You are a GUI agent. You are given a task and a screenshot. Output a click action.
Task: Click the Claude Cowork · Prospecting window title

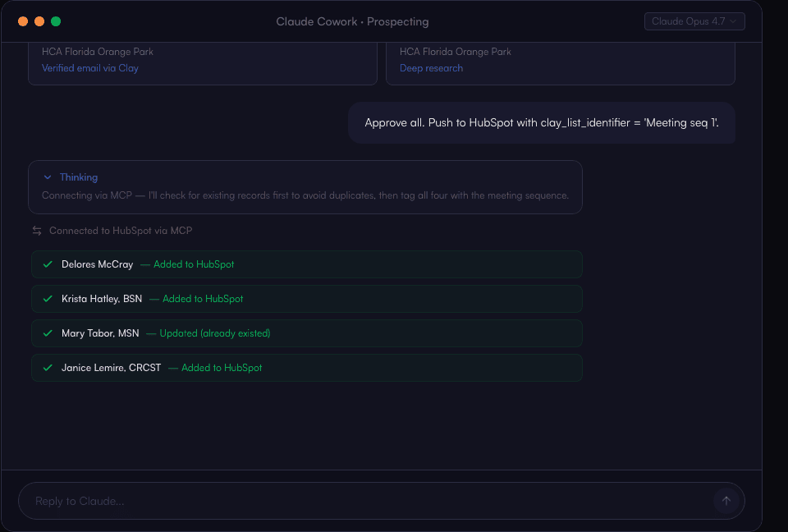click(352, 21)
